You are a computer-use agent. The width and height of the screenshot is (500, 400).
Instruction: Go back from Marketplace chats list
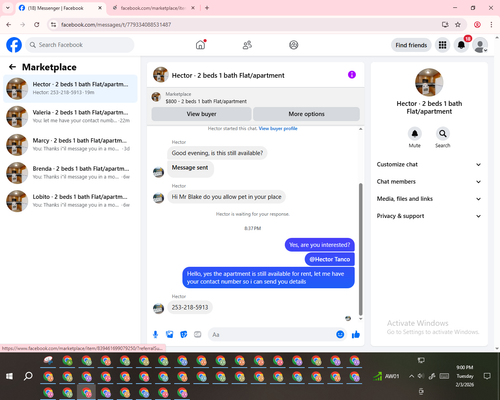click(12, 67)
